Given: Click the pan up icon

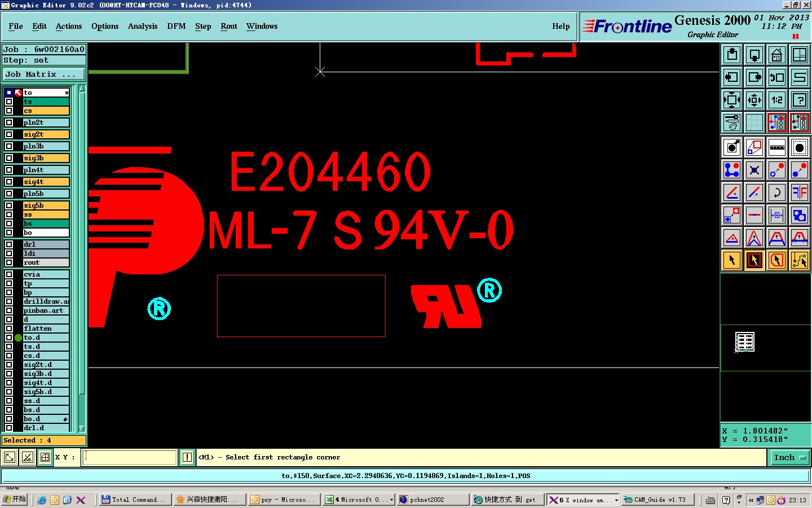Looking at the screenshot, I should click(732, 55).
